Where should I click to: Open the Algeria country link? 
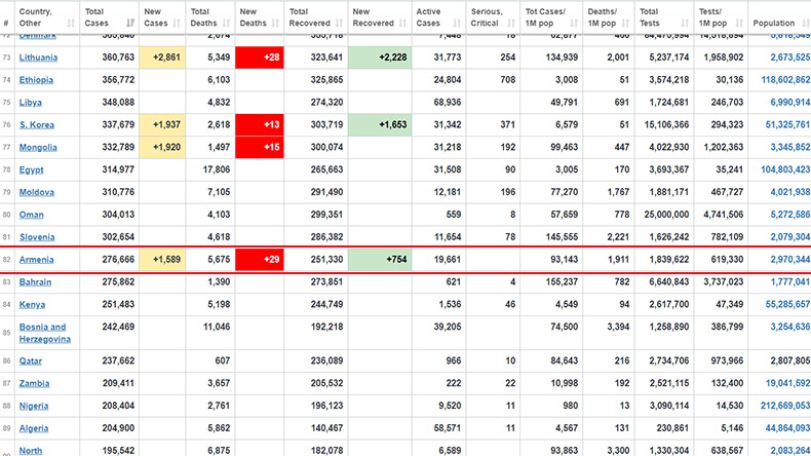[x=34, y=429]
